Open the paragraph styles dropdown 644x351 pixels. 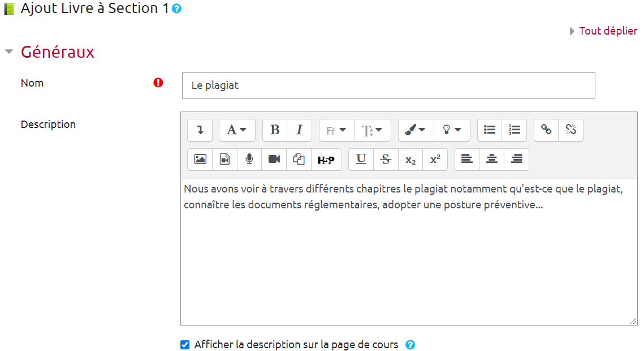[x=237, y=130]
